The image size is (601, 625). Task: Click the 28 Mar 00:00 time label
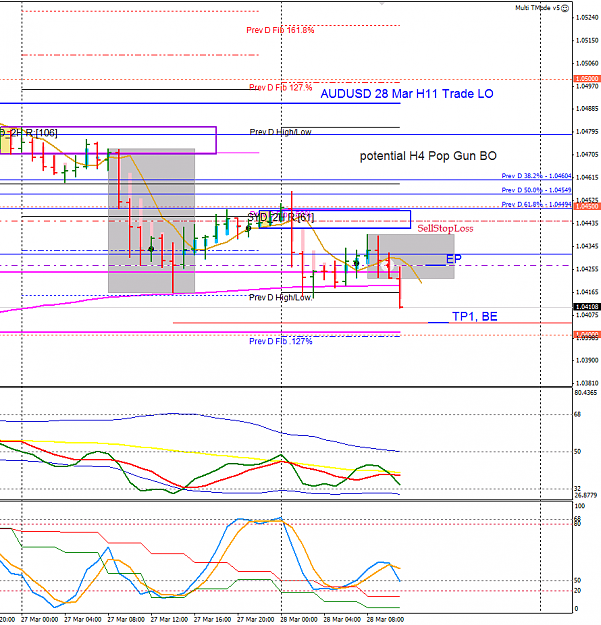pyautogui.click(x=299, y=619)
